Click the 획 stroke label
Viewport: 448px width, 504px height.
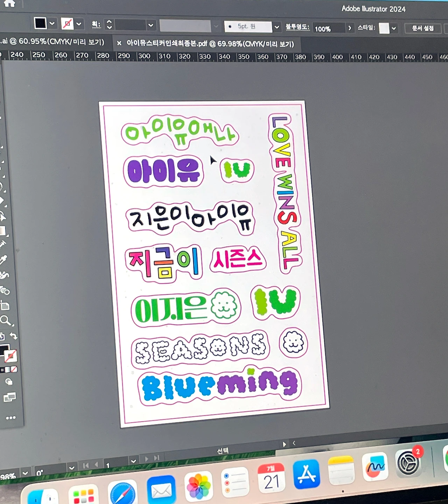[x=96, y=24]
